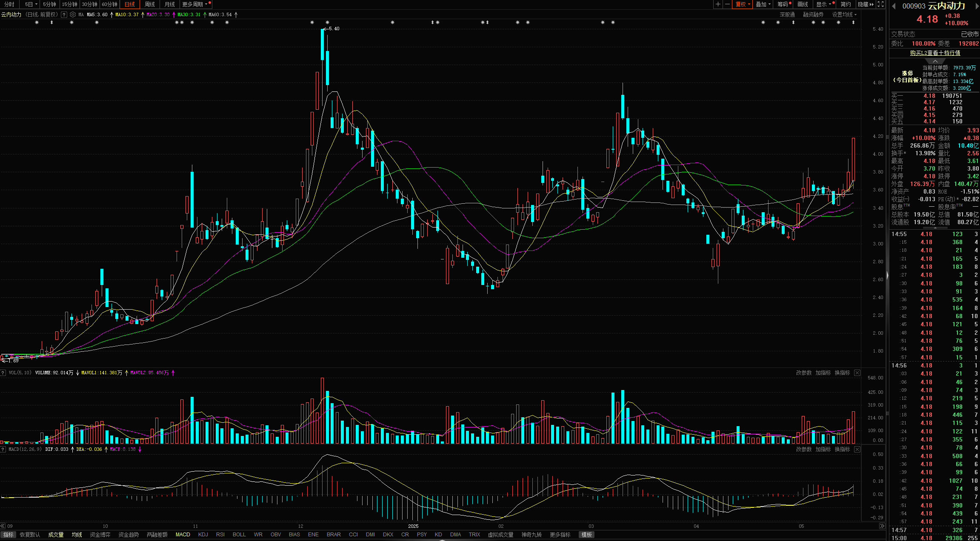Open 更多指标 on bottom bar

pyautogui.click(x=560, y=535)
